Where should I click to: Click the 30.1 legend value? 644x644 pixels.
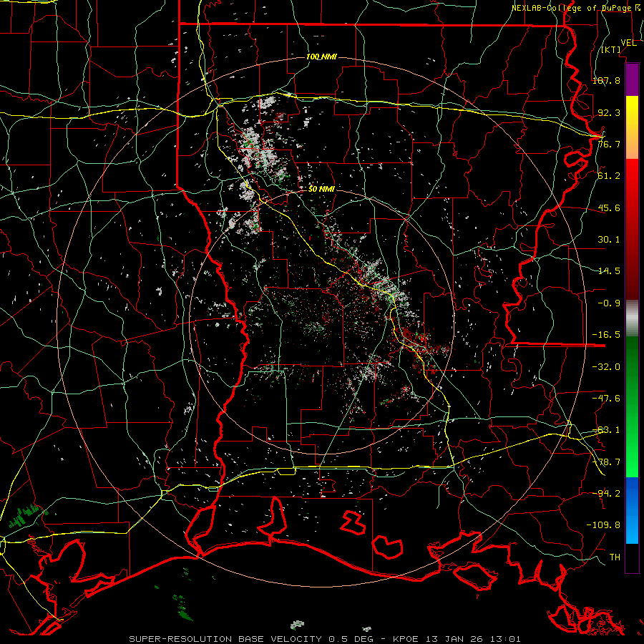[x=609, y=239]
